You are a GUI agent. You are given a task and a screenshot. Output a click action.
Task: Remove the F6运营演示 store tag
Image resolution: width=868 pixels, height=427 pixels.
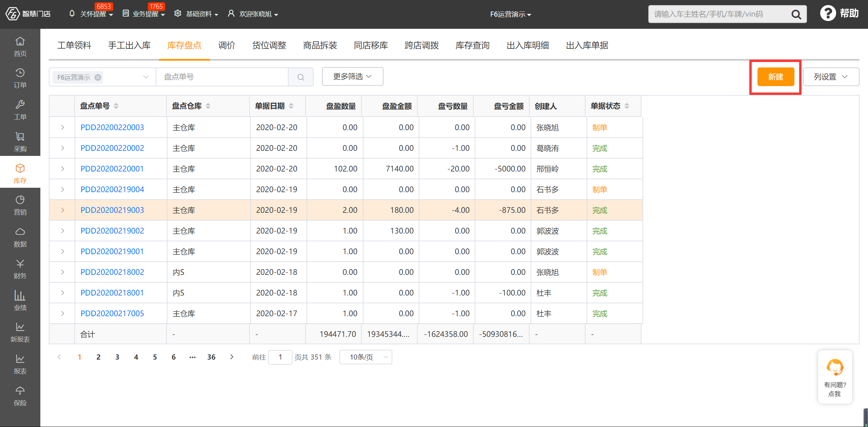pos(98,77)
